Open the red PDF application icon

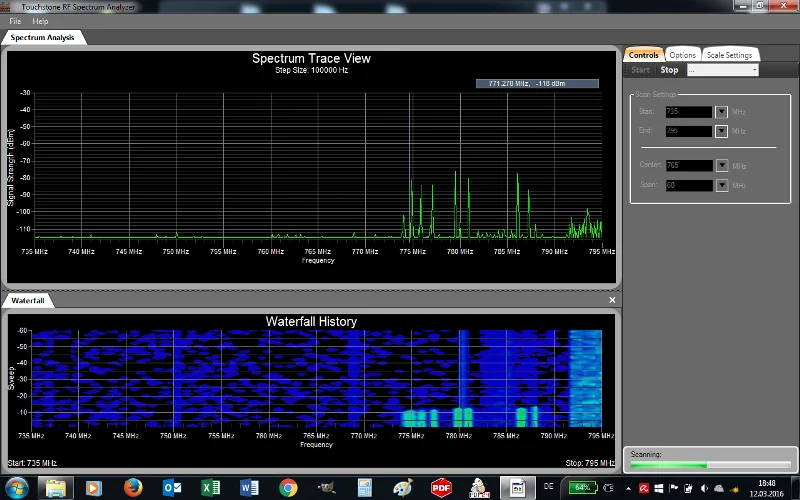441,488
